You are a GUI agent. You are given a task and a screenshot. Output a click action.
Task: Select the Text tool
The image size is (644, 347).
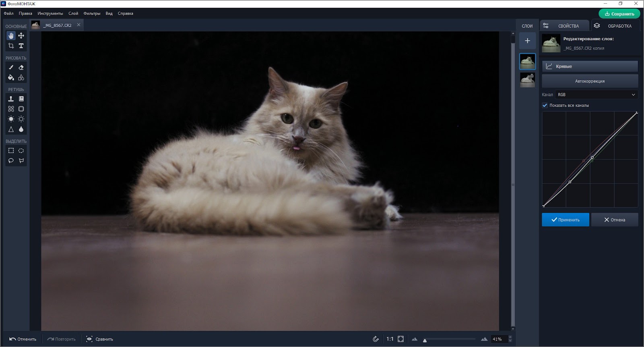click(x=21, y=46)
